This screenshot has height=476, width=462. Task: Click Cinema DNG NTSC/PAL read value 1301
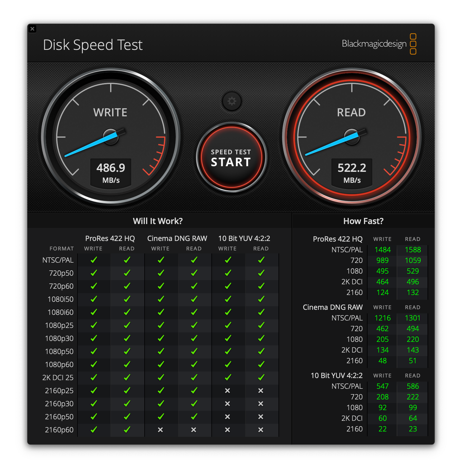coord(413,318)
